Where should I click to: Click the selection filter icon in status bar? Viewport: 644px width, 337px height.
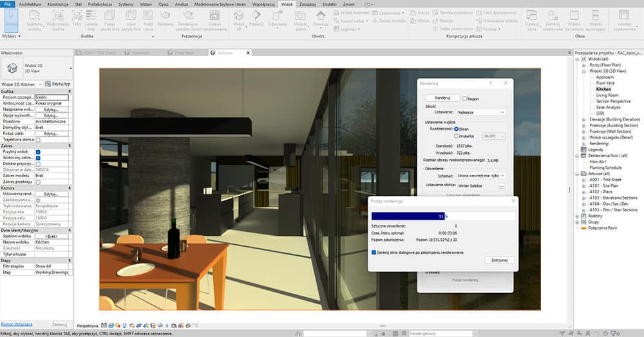614,333
